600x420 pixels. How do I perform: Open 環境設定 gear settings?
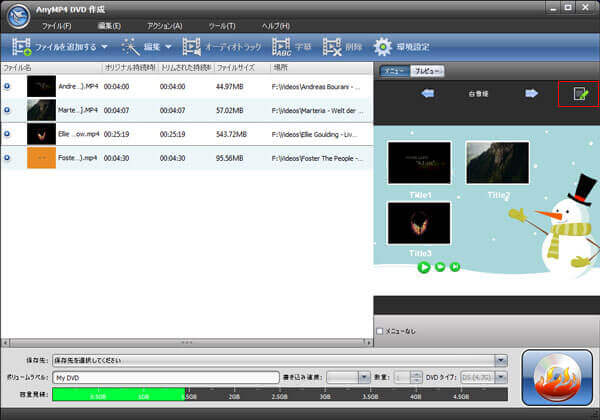[x=382, y=46]
